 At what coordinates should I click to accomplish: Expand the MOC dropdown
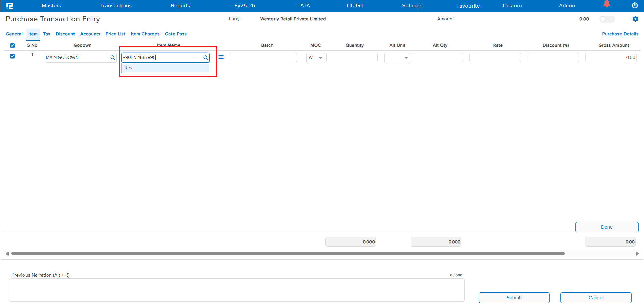click(320, 58)
